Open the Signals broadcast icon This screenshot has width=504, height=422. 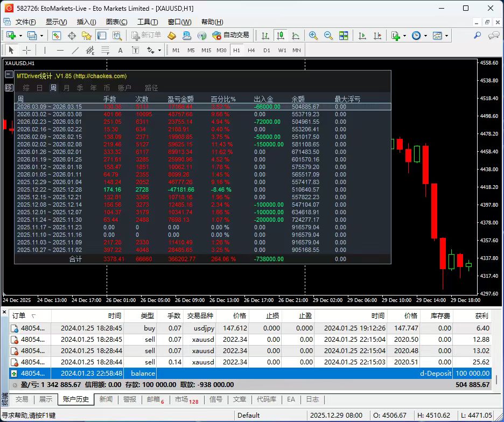click(202, 36)
